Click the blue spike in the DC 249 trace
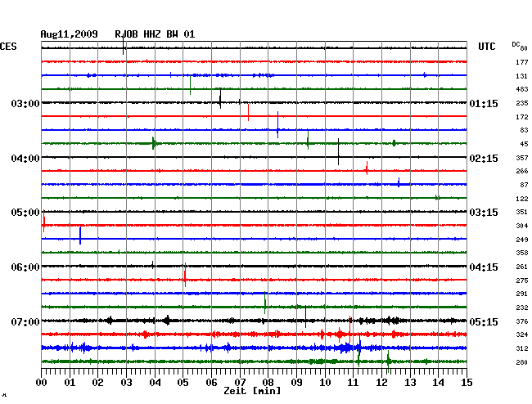Image resolution: width=532 pixels, height=404 pixels. pos(80,236)
